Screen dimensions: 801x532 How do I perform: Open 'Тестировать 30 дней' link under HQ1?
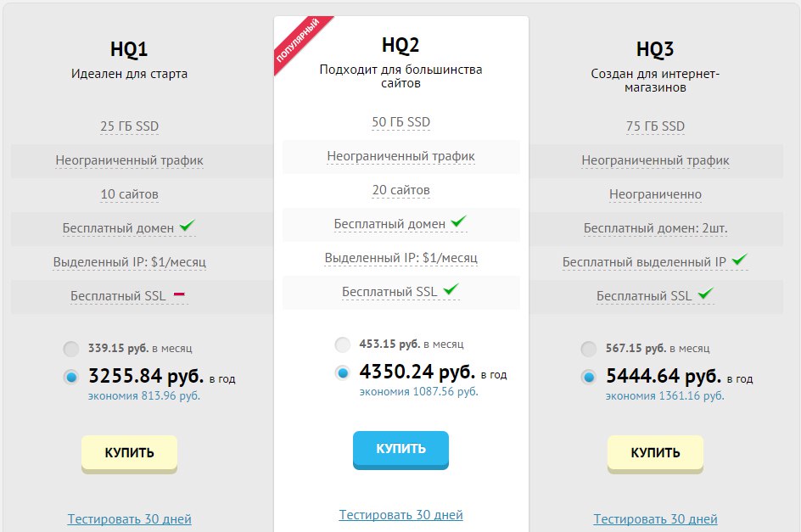click(x=129, y=518)
